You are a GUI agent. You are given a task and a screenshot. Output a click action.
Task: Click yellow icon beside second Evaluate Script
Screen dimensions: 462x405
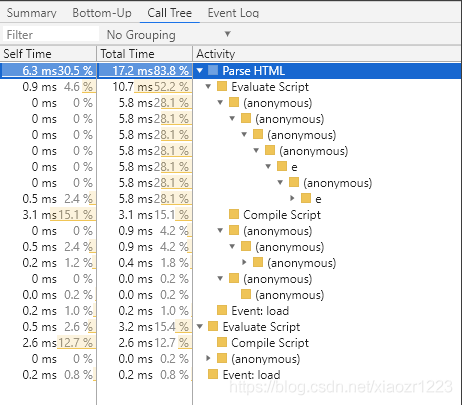coord(213,326)
